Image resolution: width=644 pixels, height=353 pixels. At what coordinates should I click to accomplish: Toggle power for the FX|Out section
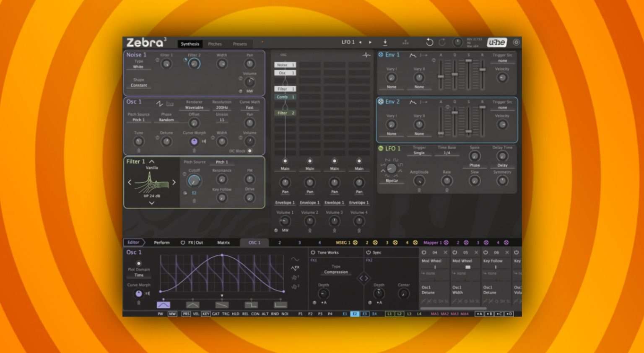(x=183, y=242)
